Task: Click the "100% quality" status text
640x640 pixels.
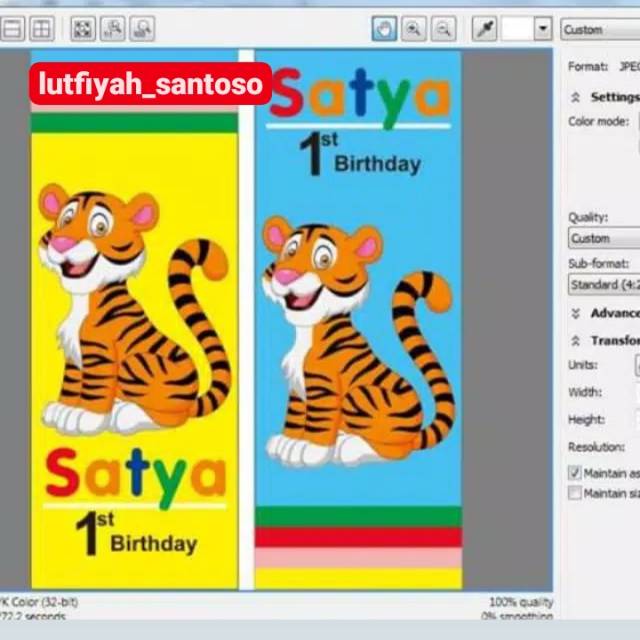Action: point(521,602)
